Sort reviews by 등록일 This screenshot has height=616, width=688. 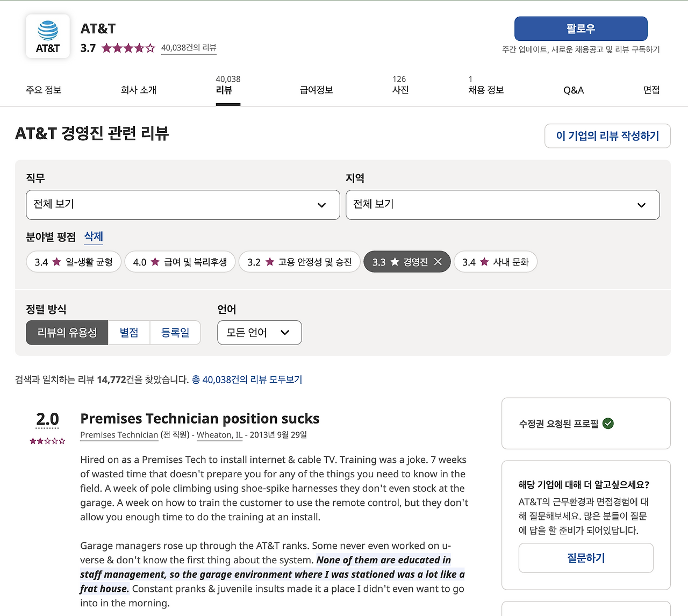[x=175, y=333]
